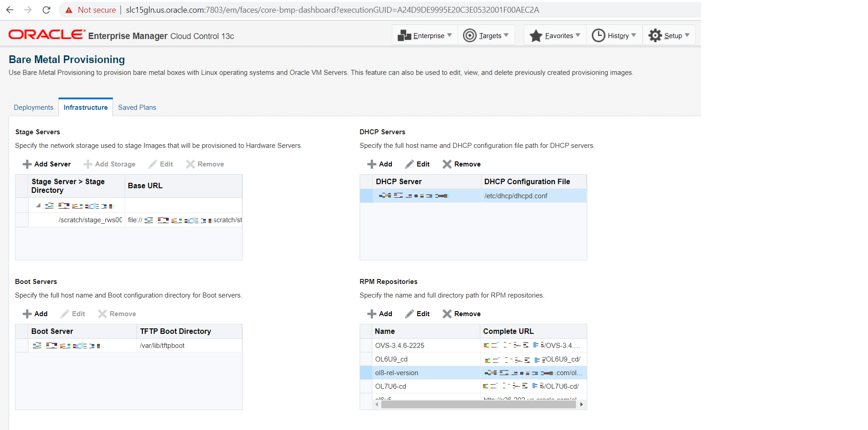Click Add Server label in Stage Servers
Screen dimensions: 868x430
click(53, 164)
